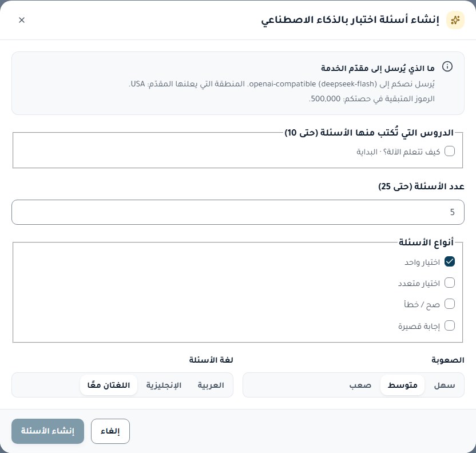
Task: Uncheck the 'اختيار واحد' question type
Action: [x=450, y=261]
